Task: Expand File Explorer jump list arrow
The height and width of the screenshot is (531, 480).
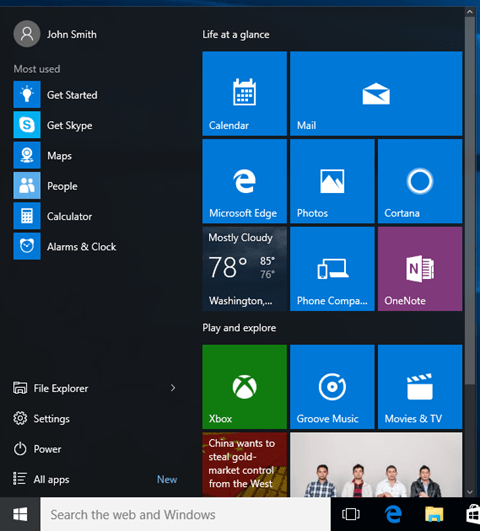Action: (173, 388)
